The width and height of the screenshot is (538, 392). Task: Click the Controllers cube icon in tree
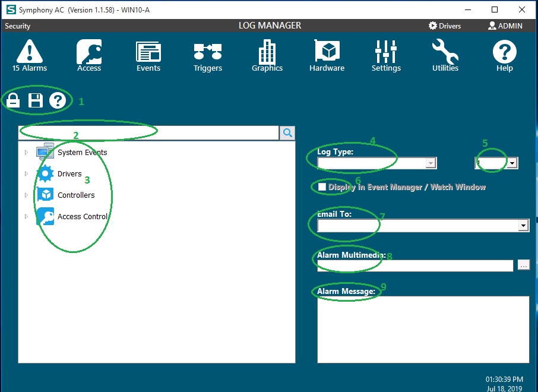(x=45, y=195)
